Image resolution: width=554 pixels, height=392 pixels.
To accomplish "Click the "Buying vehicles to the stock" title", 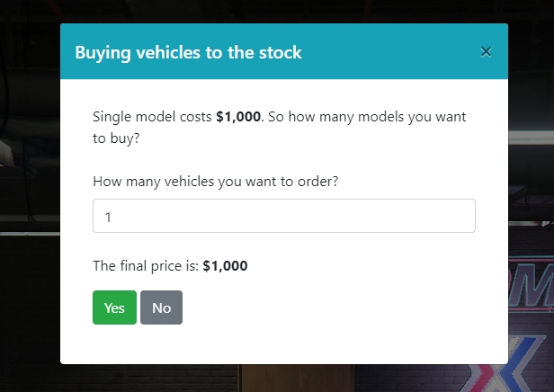I will pos(188,52).
